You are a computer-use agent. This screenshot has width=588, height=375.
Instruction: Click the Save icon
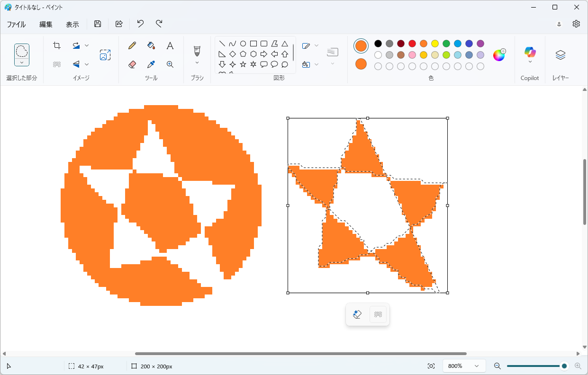[x=98, y=24]
